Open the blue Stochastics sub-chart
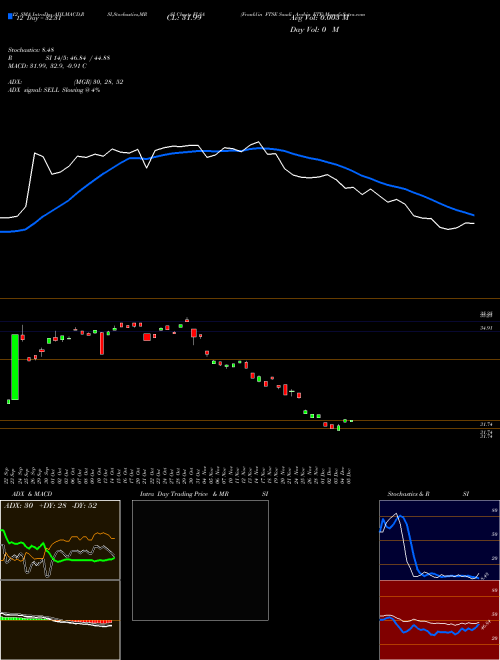This screenshot has height=660, width=500. pos(439,540)
